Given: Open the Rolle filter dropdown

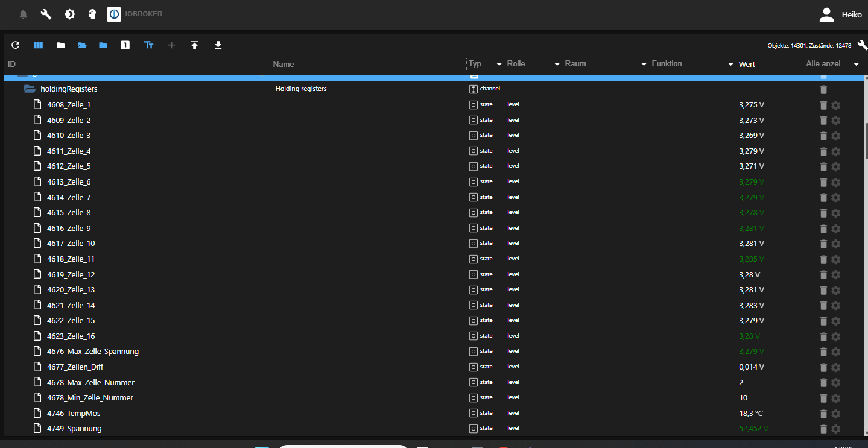Looking at the screenshot, I should point(556,64).
